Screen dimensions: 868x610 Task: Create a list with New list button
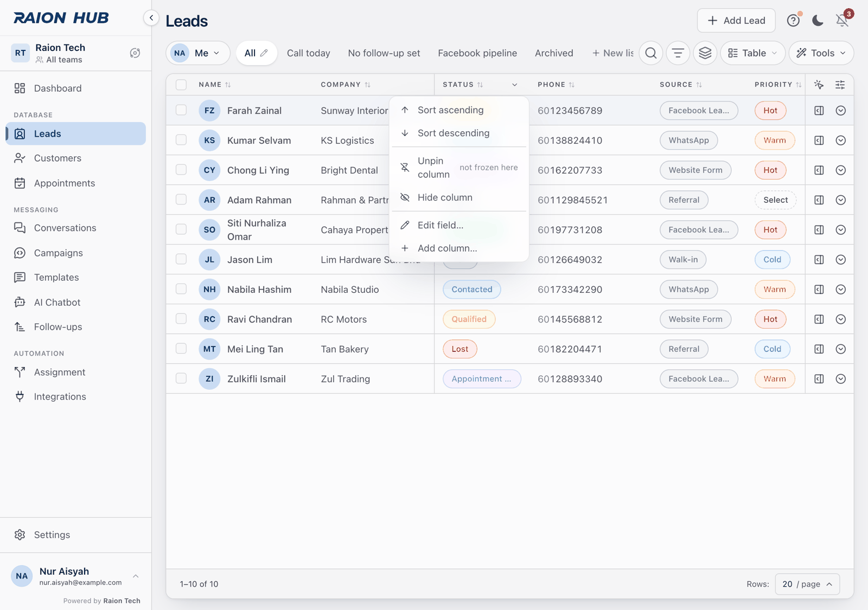pos(612,53)
